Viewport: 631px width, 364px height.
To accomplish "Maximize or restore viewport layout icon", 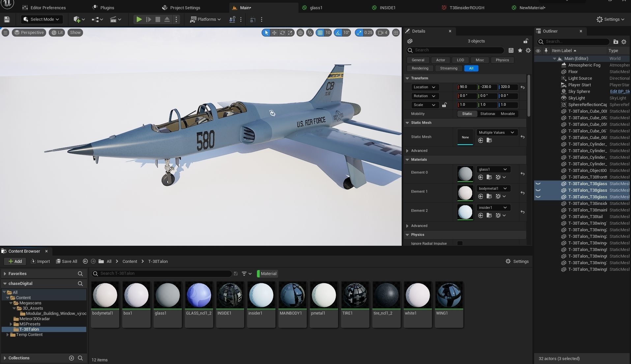I will click(396, 33).
